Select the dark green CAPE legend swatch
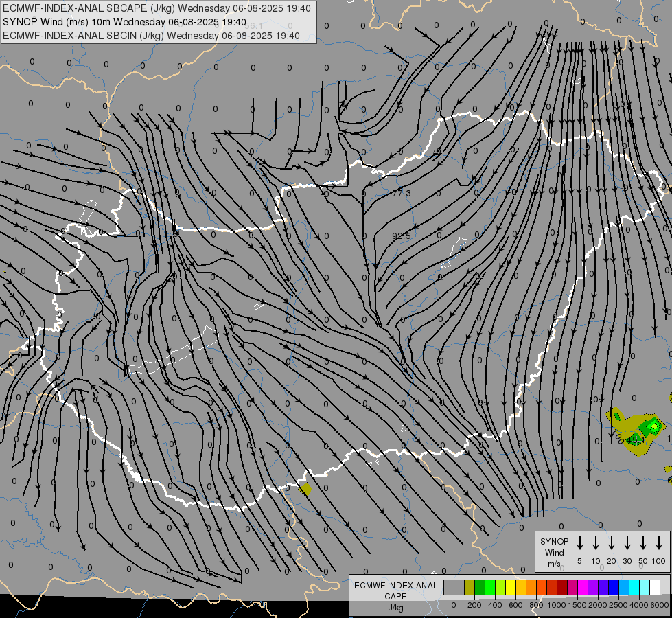The height and width of the screenshot is (618, 672). pos(480,587)
